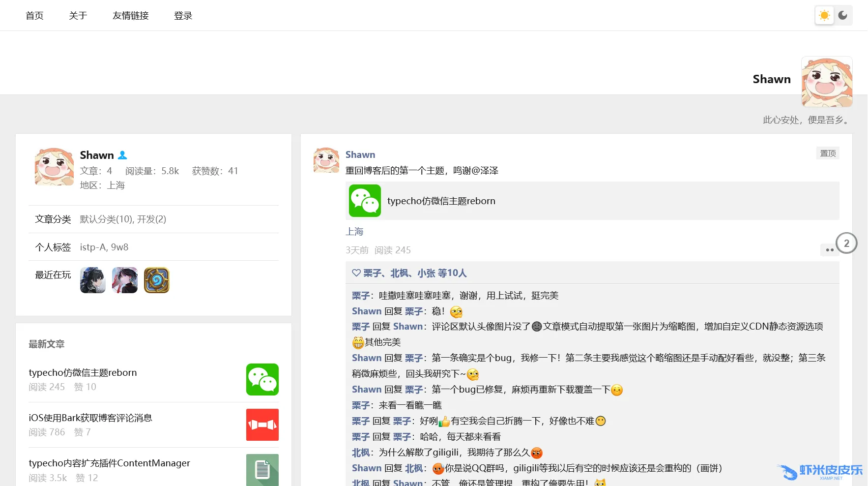Click the 登录 link
Image resolution: width=868 pixels, height=486 pixels.
point(183,16)
